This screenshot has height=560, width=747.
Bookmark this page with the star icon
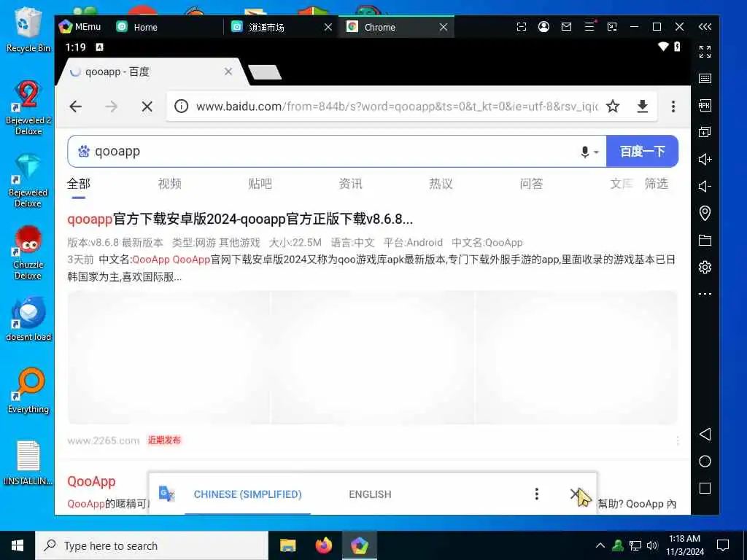pyautogui.click(x=613, y=106)
